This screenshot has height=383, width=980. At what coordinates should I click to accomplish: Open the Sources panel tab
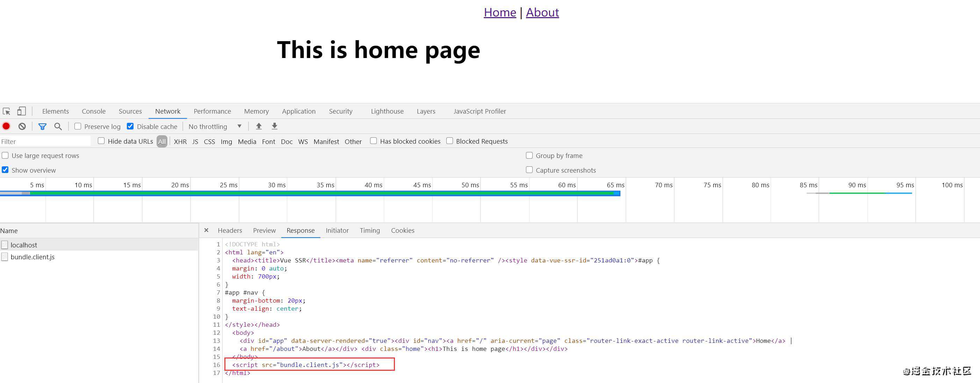click(130, 111)
